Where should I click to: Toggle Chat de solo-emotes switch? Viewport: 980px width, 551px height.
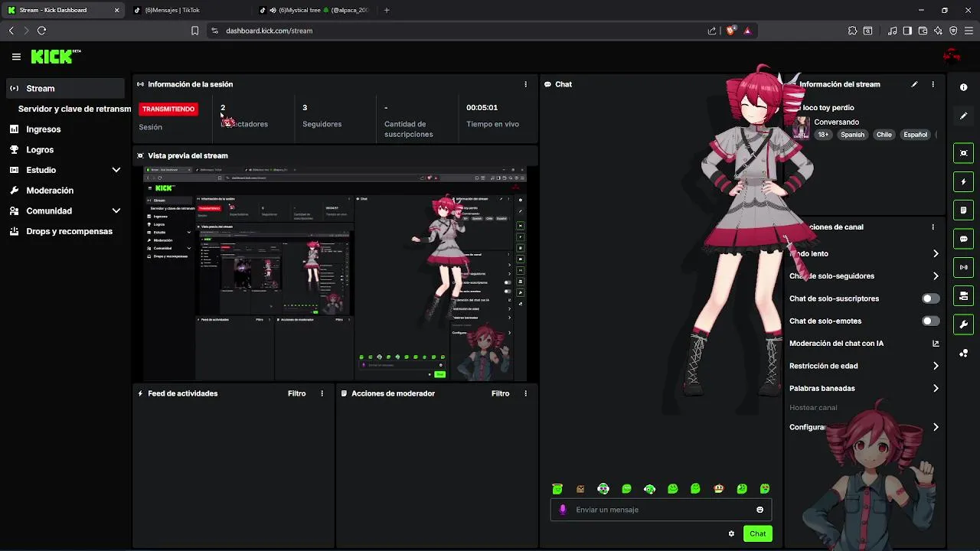930,321
